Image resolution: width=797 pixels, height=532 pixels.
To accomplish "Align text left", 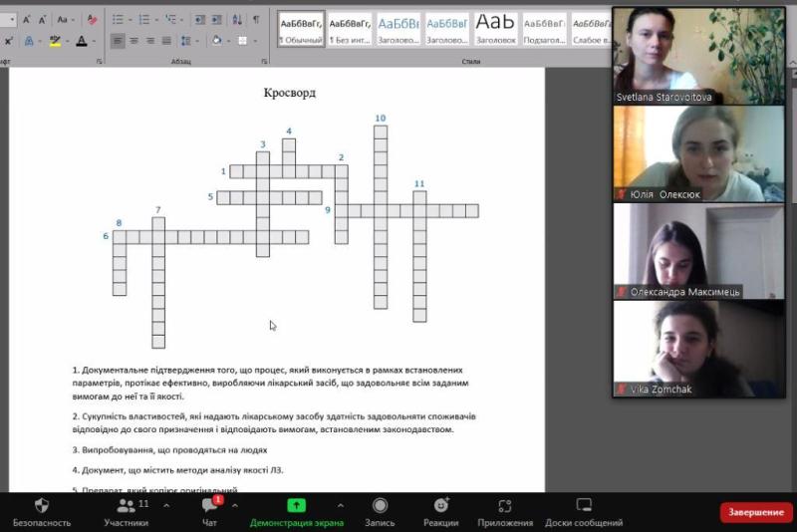I will (x=118, y=41).
